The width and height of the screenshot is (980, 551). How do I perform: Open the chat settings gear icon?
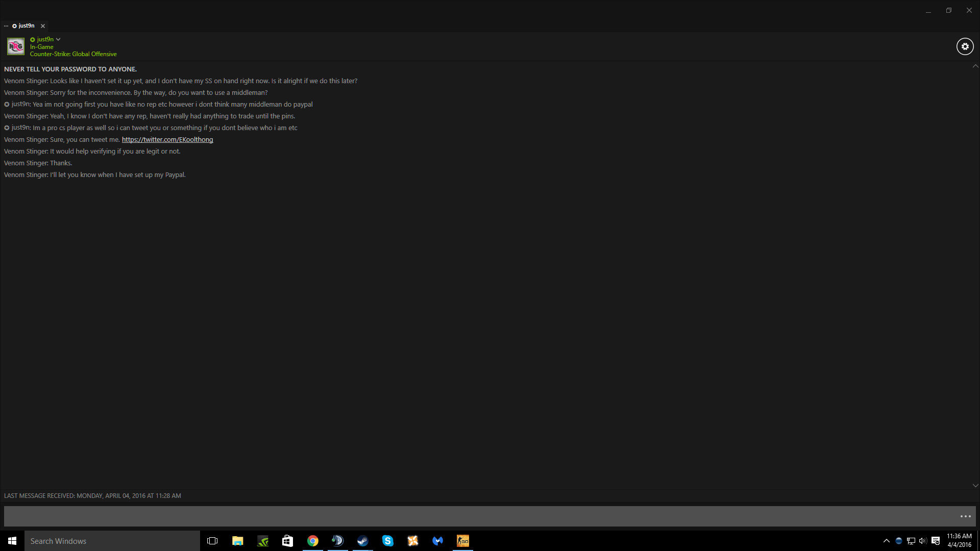[x=965, y=46]
